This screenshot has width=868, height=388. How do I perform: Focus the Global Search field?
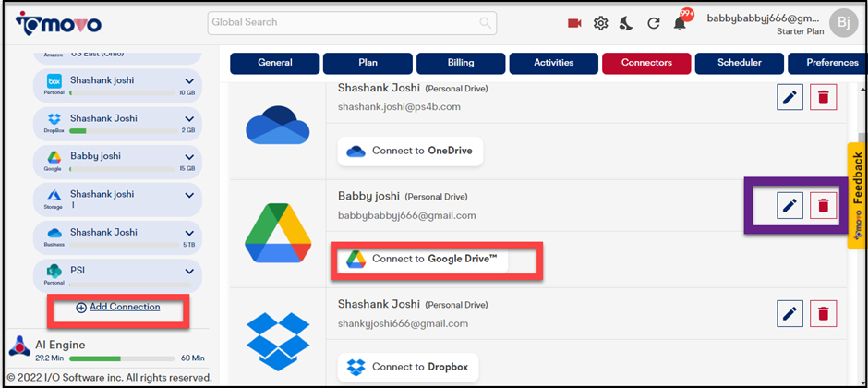pos(352,23)
